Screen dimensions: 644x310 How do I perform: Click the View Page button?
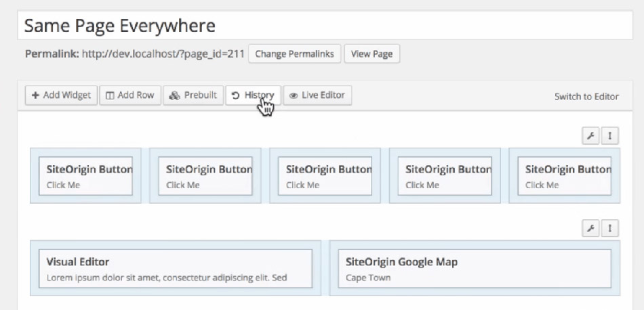[371, 54]
